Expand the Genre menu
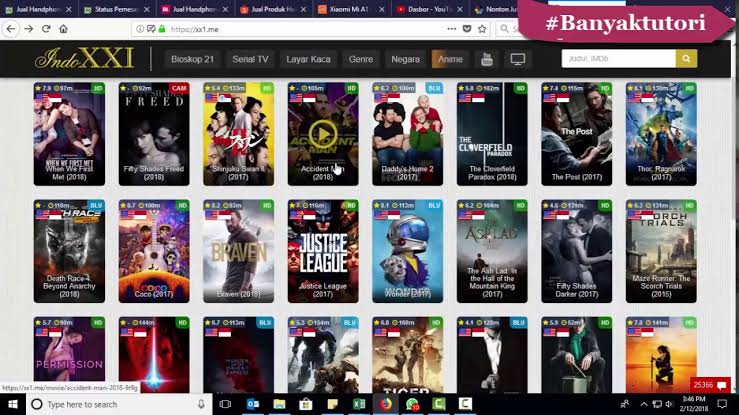This screenshot has height=415, width=739. click(x=361, y=59)
